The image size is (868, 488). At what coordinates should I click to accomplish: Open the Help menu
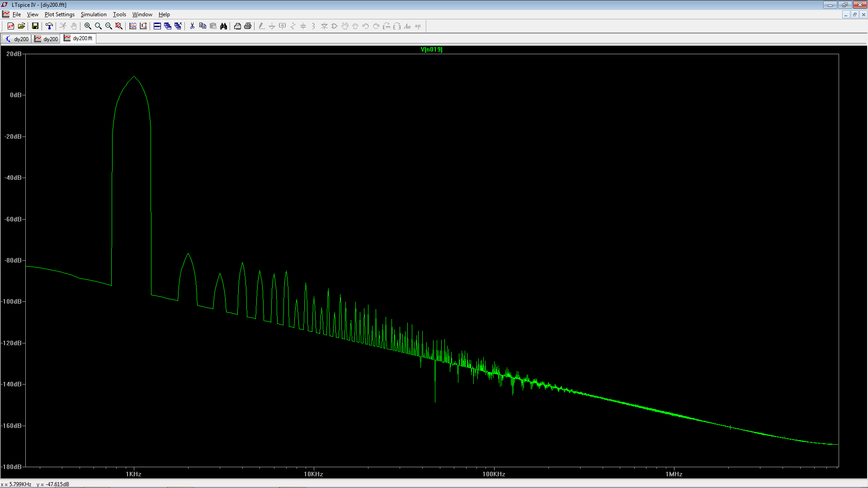pos(164,14)
